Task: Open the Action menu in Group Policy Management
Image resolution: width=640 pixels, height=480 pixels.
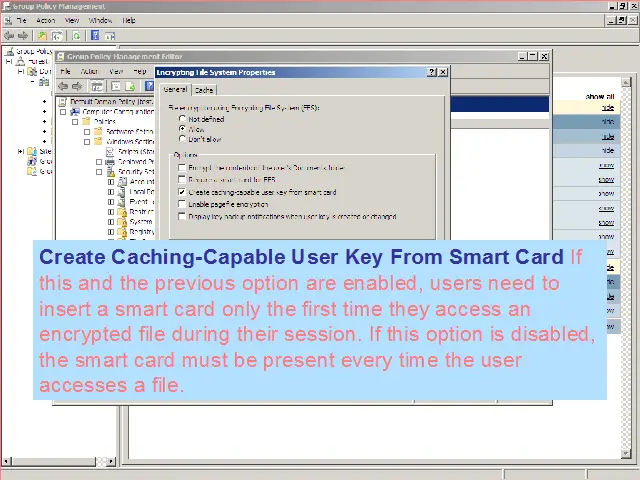Action: 46,20
